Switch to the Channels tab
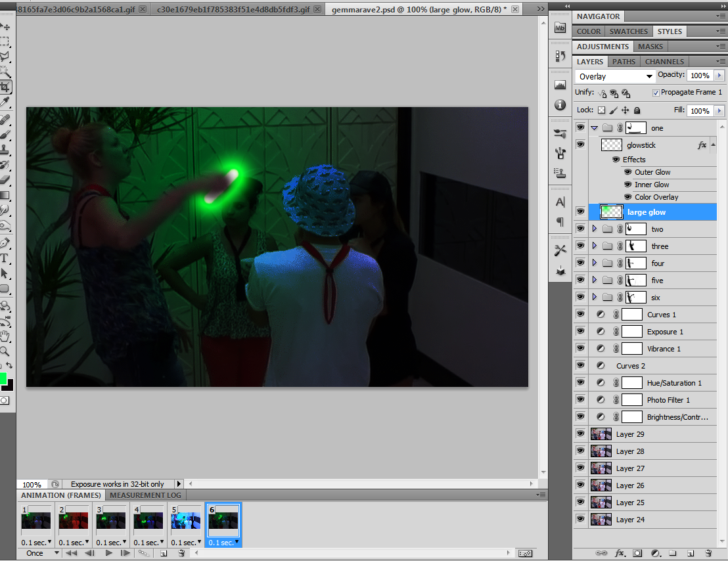The width and height of the screenshot is (728, 561). (664, 62)
